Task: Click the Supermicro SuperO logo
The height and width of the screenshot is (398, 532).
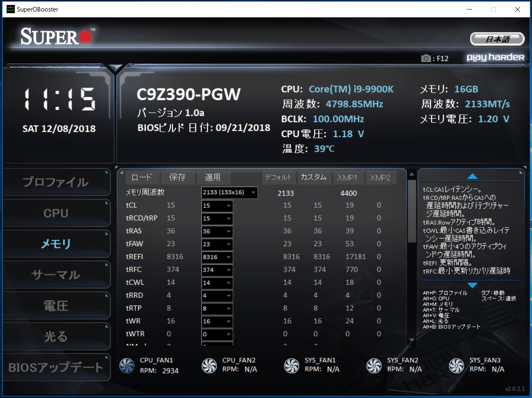Action: [x=57, y=37]
